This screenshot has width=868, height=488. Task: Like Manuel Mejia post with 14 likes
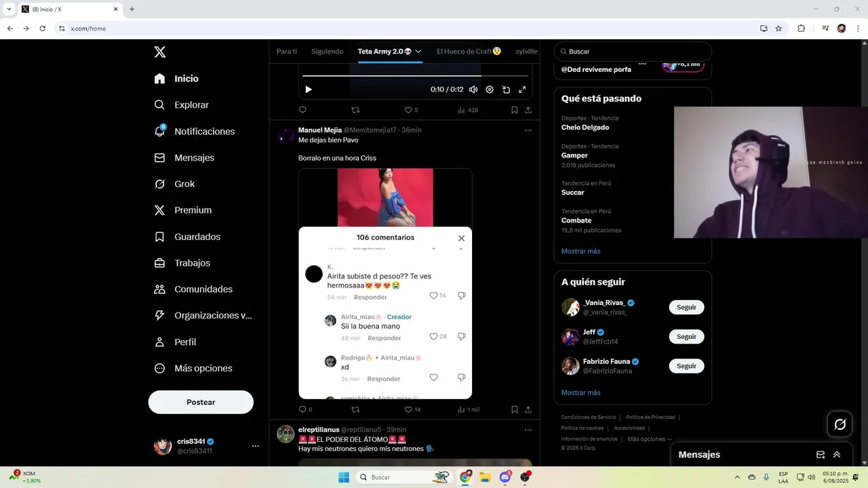412,409
